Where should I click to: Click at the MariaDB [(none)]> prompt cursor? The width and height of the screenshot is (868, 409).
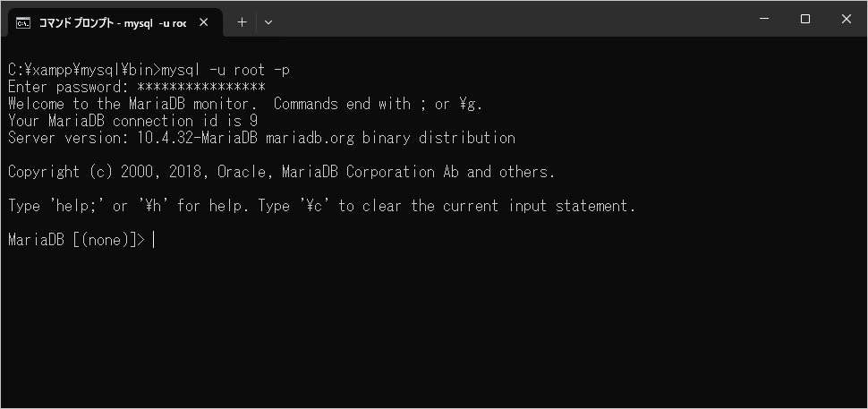[154, 240]
